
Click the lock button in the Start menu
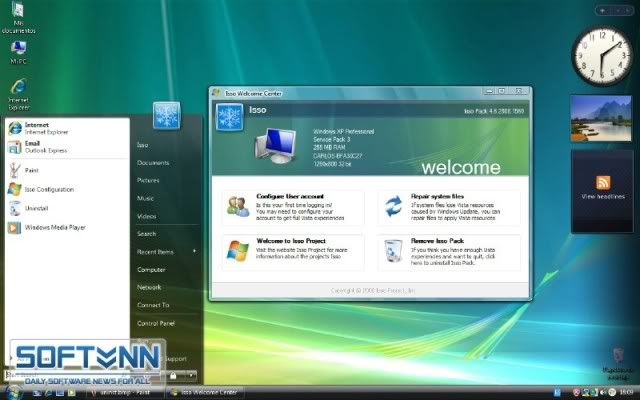click(x=173, y=376)
